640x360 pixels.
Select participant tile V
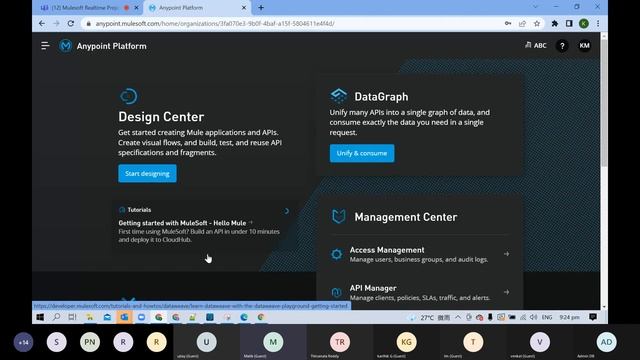540,342
